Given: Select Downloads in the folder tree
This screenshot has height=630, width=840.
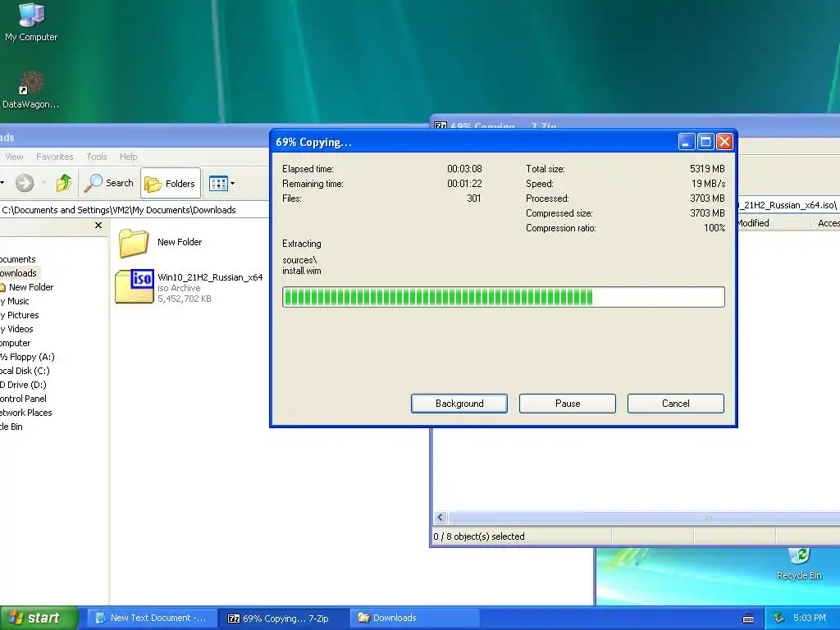Looking at the screenshot, I should click(x=18, y=273).
